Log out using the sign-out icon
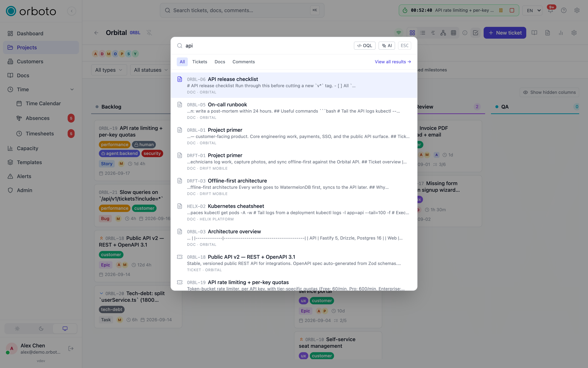Viewport: 588px width, 368px height. (x=71, y=348)
